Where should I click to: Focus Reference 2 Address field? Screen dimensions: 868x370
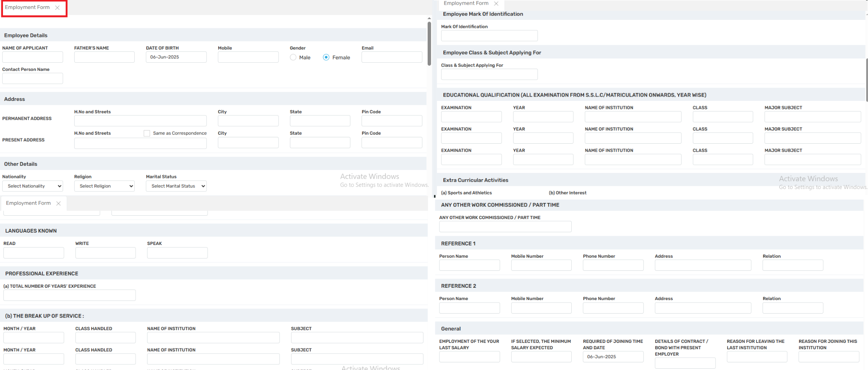coord(703,308)
